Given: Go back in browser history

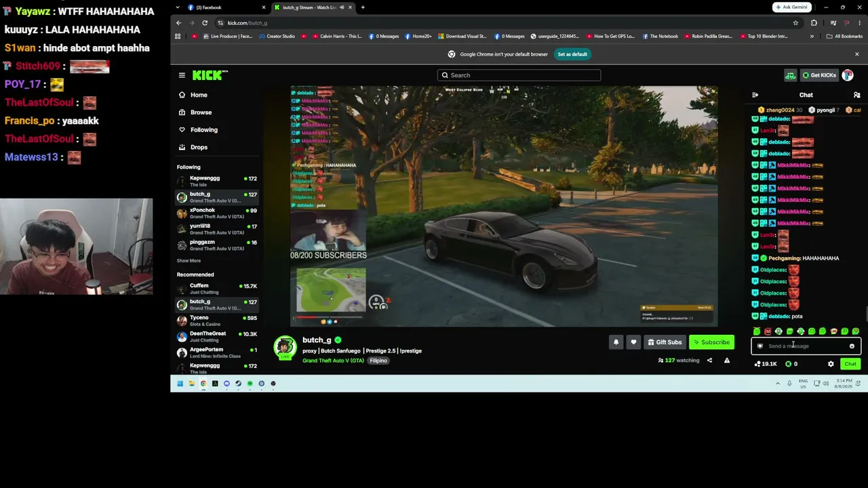Looking at the screenshot, I should point(179,23).
